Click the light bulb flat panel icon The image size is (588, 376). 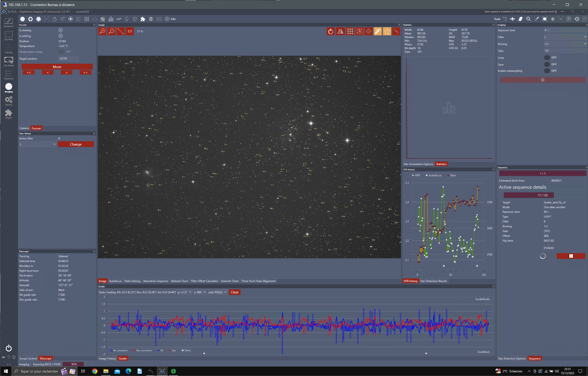tap(127, 19)
